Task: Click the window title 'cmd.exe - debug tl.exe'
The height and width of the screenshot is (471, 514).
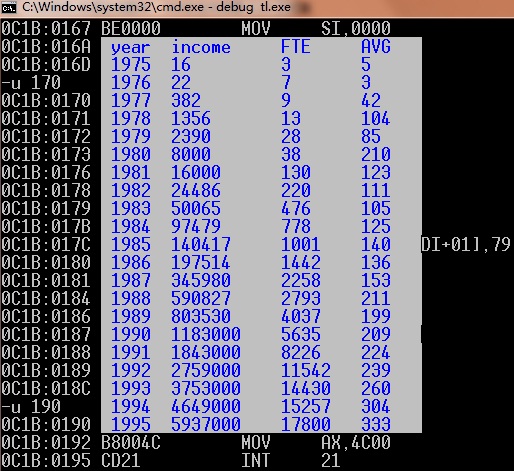Action: tap(156, 7)
